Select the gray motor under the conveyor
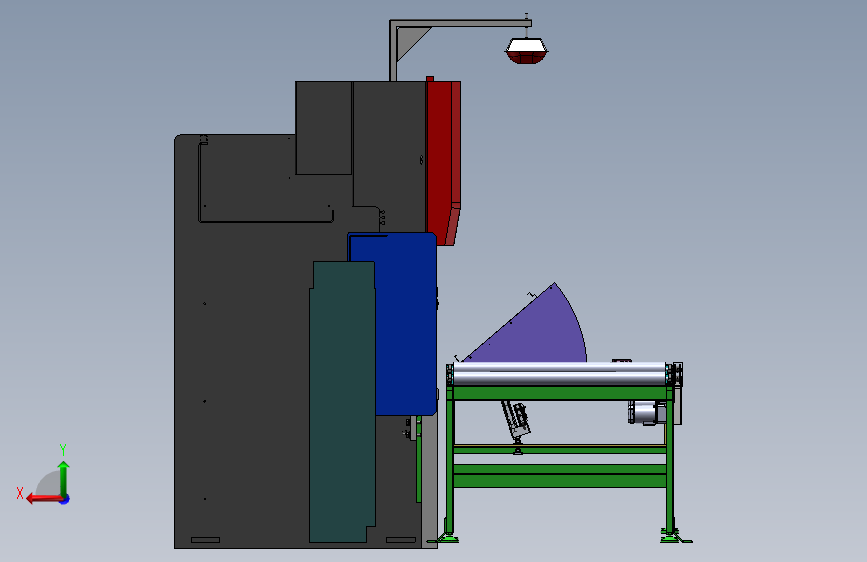This screenshot has height=562, width=867. point(647,413)
